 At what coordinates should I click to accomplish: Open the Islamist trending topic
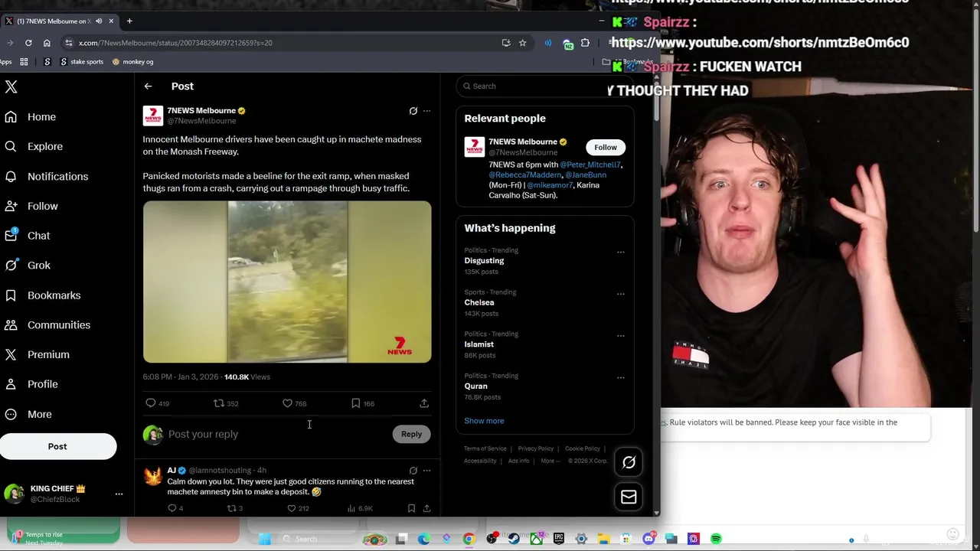(479, 344)
